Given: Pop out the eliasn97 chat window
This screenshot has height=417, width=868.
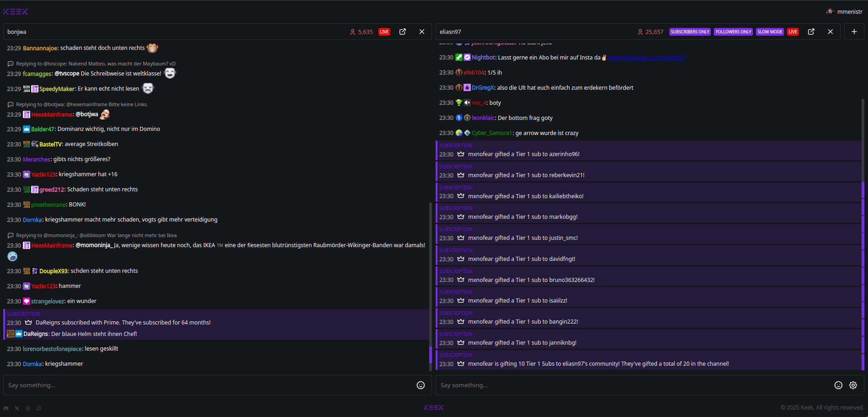Looking at the screenshot, I should (811, 32).
